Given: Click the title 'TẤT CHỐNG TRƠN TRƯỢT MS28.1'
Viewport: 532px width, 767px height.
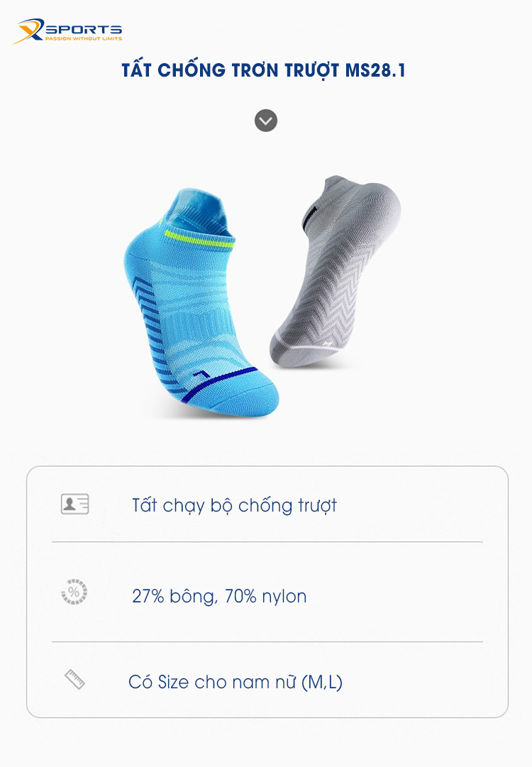Looking at the screenshot, I should click(x=263, y=71).
